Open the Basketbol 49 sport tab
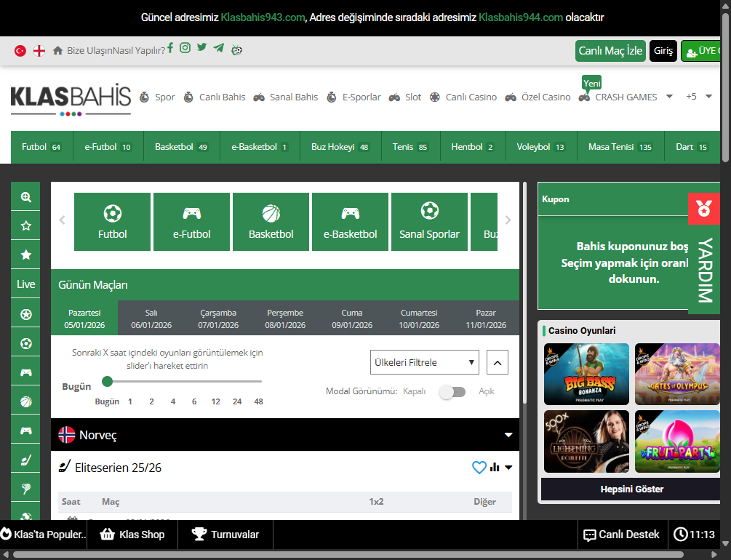Image resolution: width=731 pixels, height=560 pixels. pos(181,147)
